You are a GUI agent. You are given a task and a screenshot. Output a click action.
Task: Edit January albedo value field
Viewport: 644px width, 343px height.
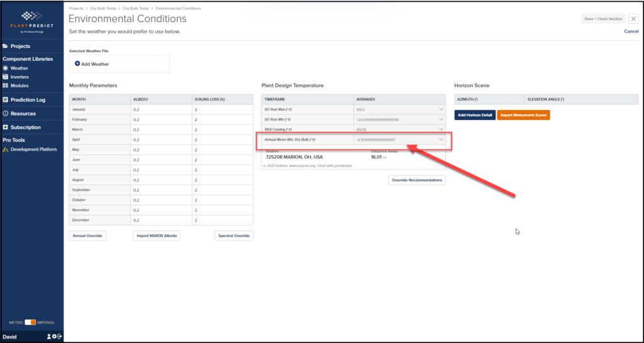coord(161,109)
